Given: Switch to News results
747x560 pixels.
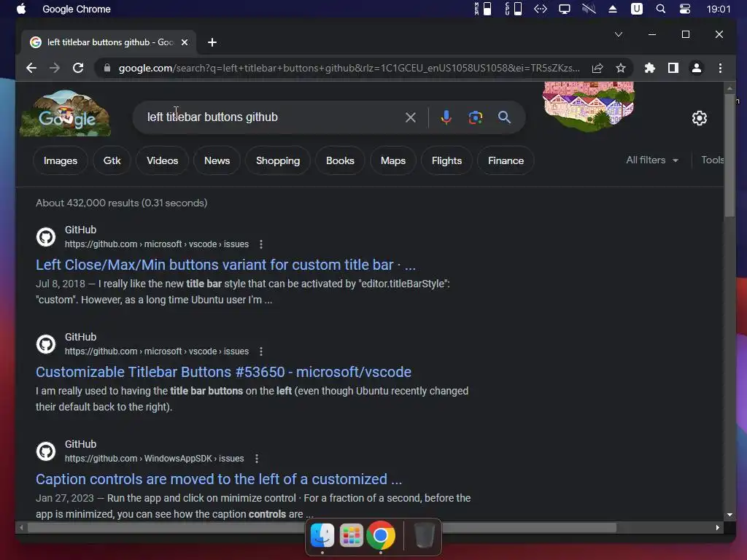Looking at the screenshot, I should (217, 160).
